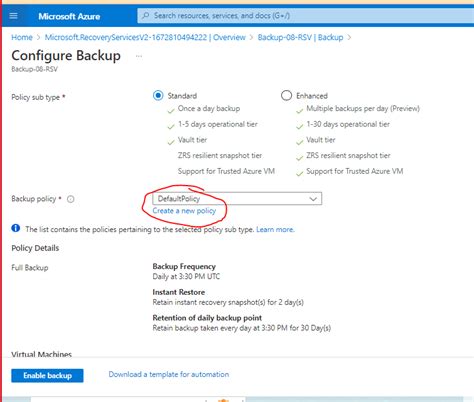This screenshot has height=402, width=474.
Task: Click the Backup policy info icon
Action: [x=71, y=199]
